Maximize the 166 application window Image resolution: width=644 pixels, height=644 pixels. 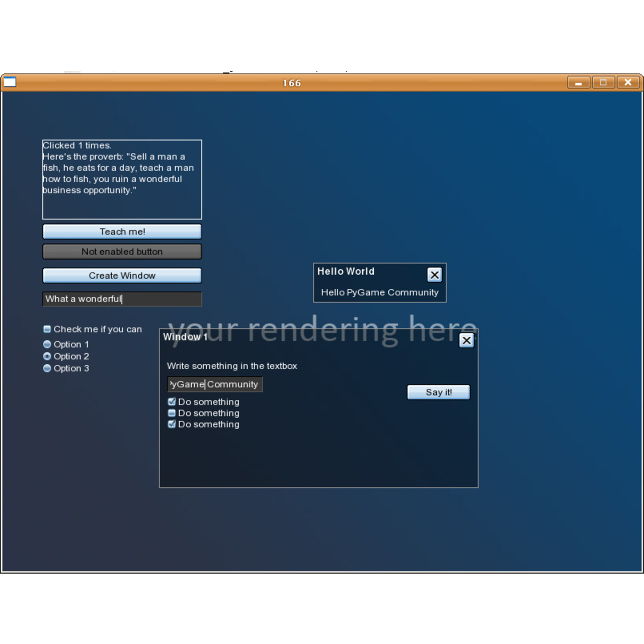pos(603,82)
